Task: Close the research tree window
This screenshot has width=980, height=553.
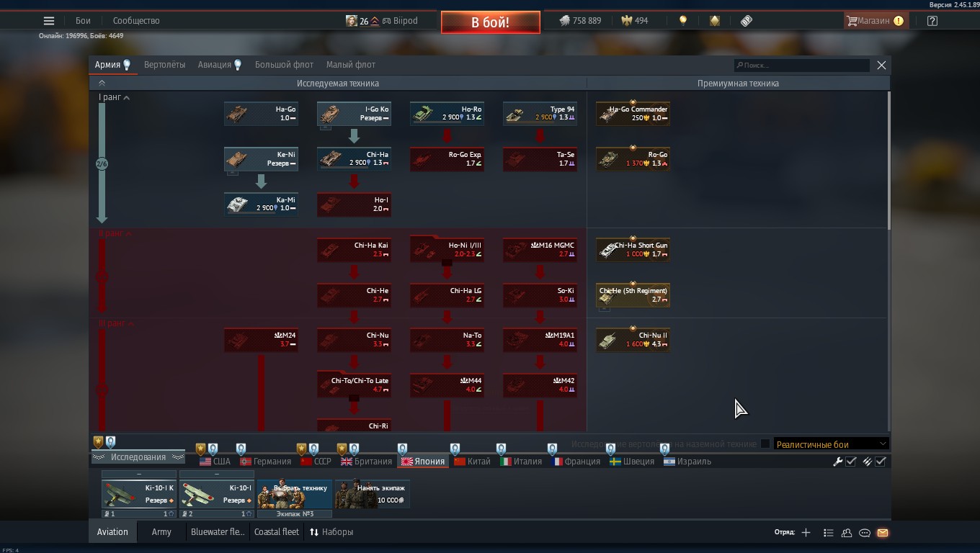Action: pyautogui.click(x=881, y=65)
